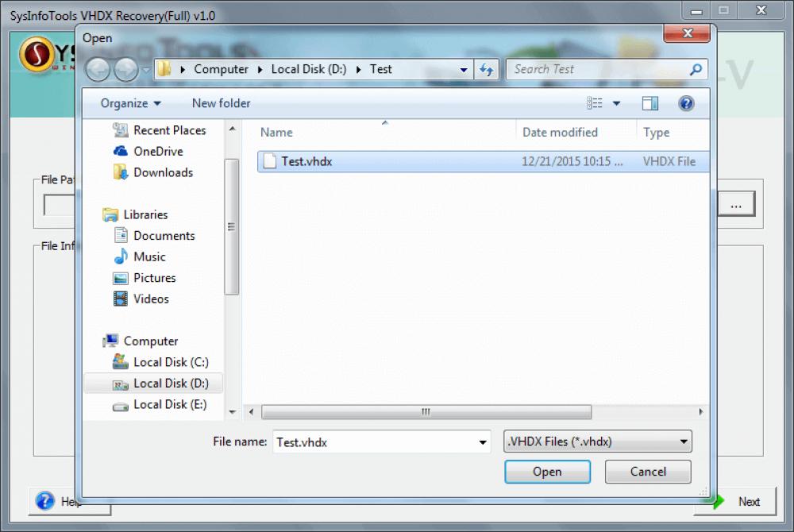Image resolution: width=794 pixels, height=532 pixels.
Task: Click the back navigation arrow
Action: coord(98,69)
